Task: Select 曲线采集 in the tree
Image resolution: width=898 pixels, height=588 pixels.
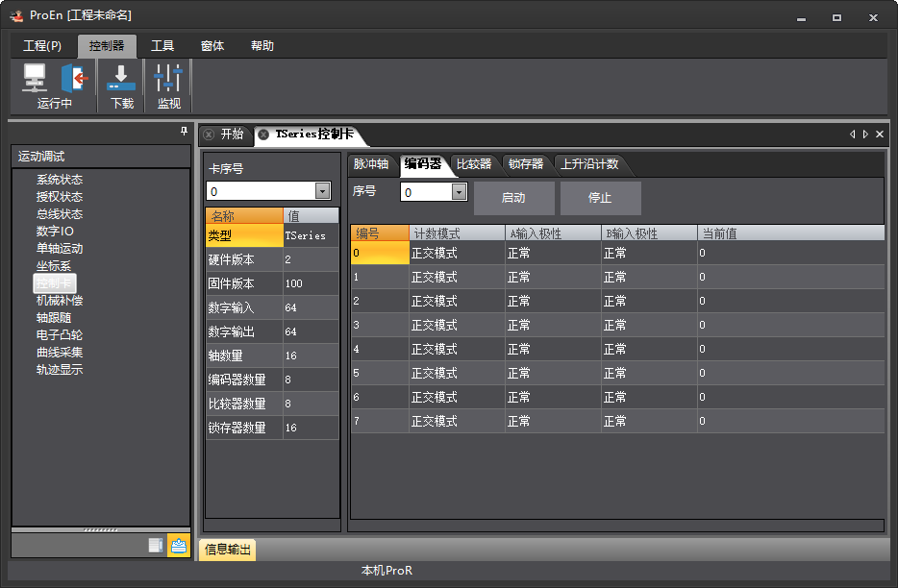Action: [60, 352]
